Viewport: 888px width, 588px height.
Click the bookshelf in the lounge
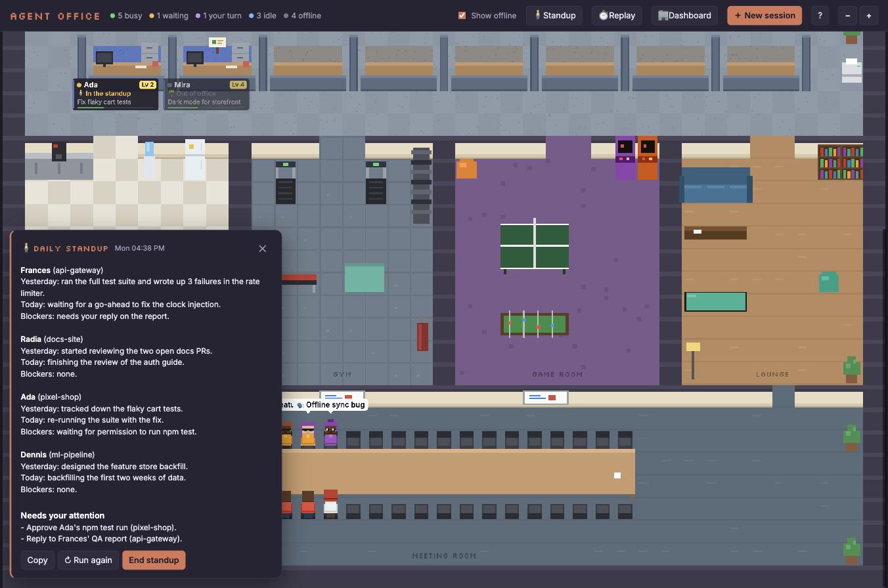pyautogui.click(x=840, y=162)
